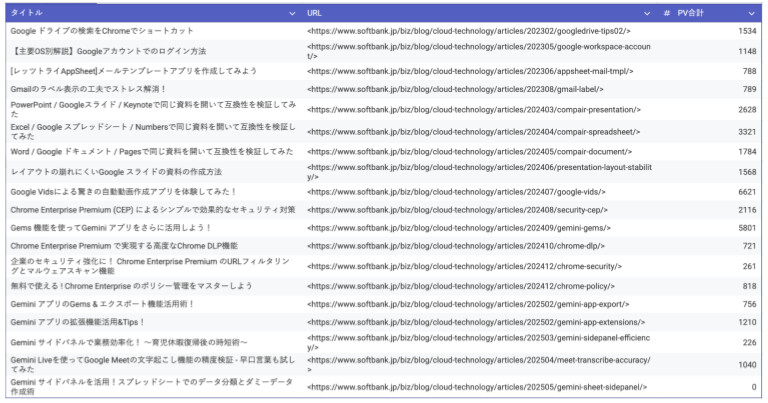Image resolution: width=768 pixels, height=403 pixels.
Task: Select title 'Gmailのラベル表示の工夫でストレス解消！'
Action: click(88, 89)
